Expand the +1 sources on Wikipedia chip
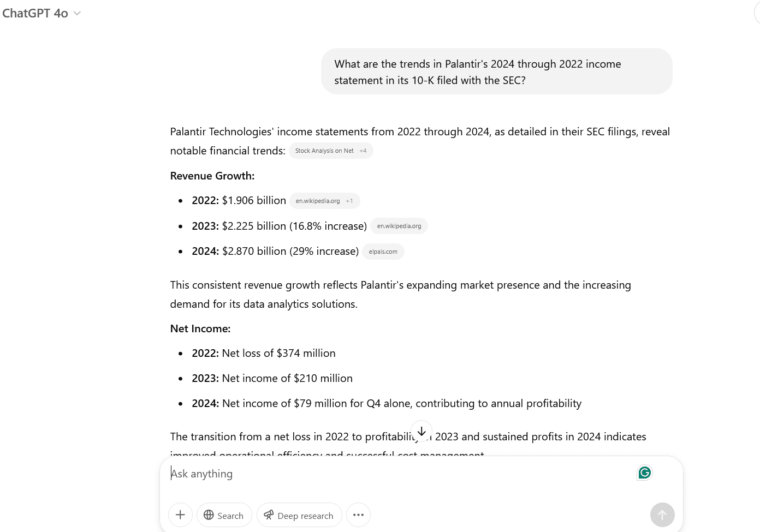The image size is (760, 532). 349,201
